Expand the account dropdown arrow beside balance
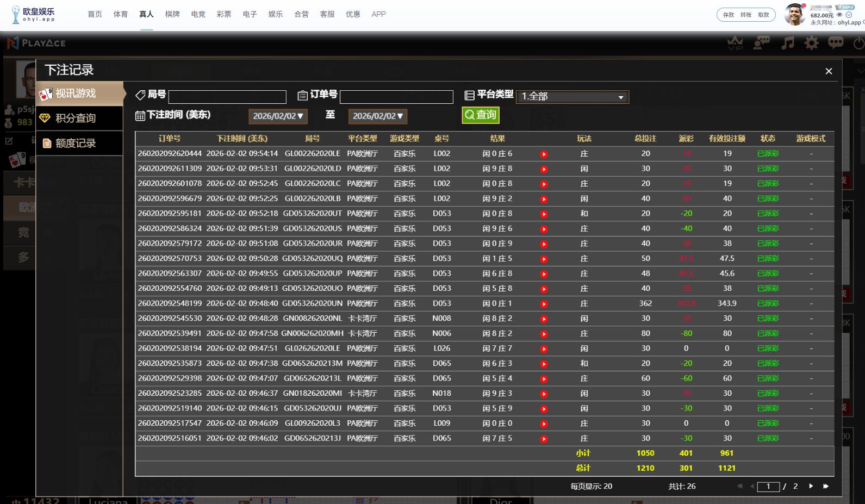Screen dimensions: 865x504 click(849, 15)
